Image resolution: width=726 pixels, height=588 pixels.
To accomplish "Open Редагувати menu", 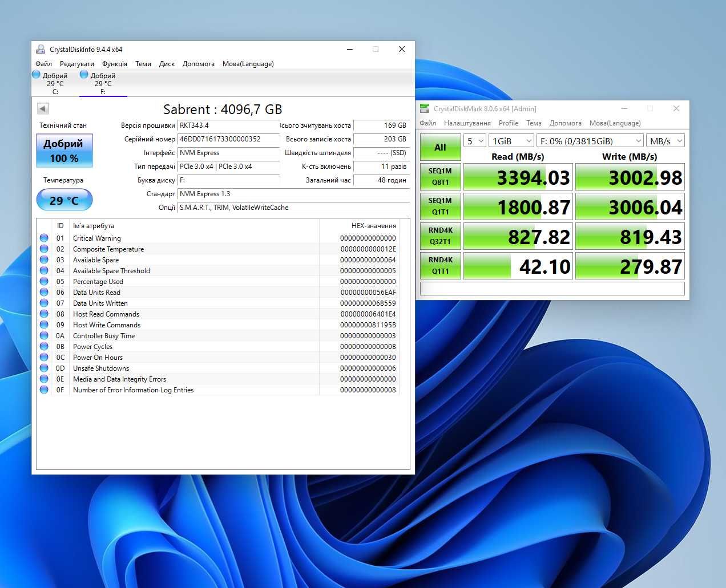I will tap(77, 64).
